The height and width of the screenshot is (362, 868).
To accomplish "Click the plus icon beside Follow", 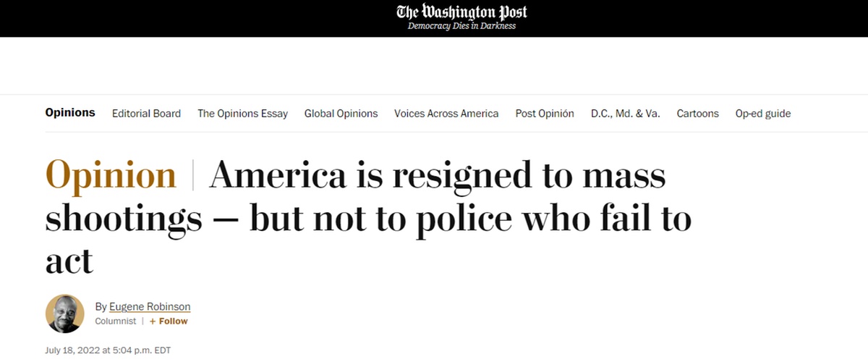I will coord(153,321).
